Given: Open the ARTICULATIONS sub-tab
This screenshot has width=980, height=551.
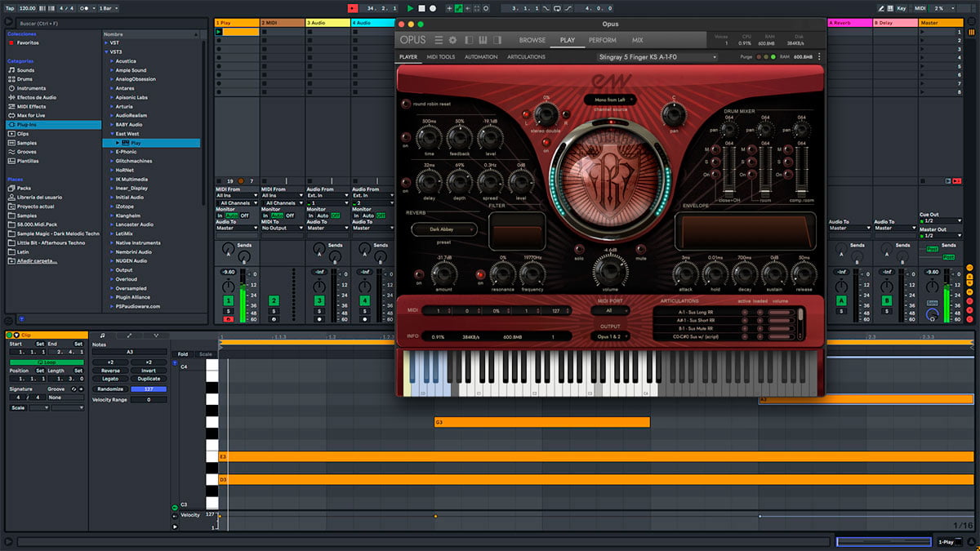Looking at the screenshot, I should 526,57.
